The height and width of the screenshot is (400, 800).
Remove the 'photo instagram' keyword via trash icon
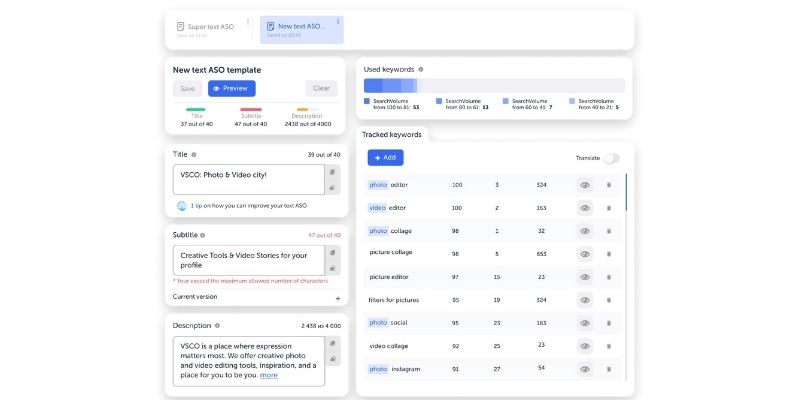point(608,369)
